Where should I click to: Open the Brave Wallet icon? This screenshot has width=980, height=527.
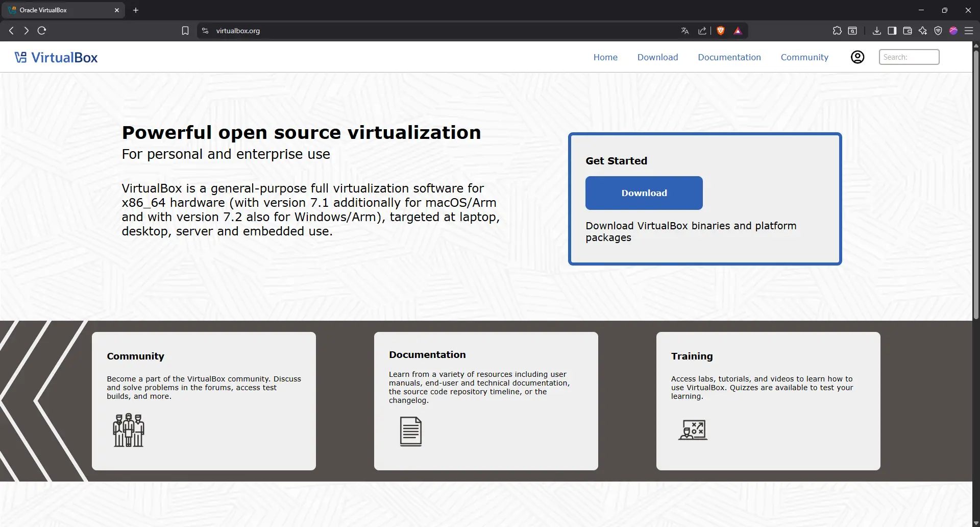coord(908,31)
